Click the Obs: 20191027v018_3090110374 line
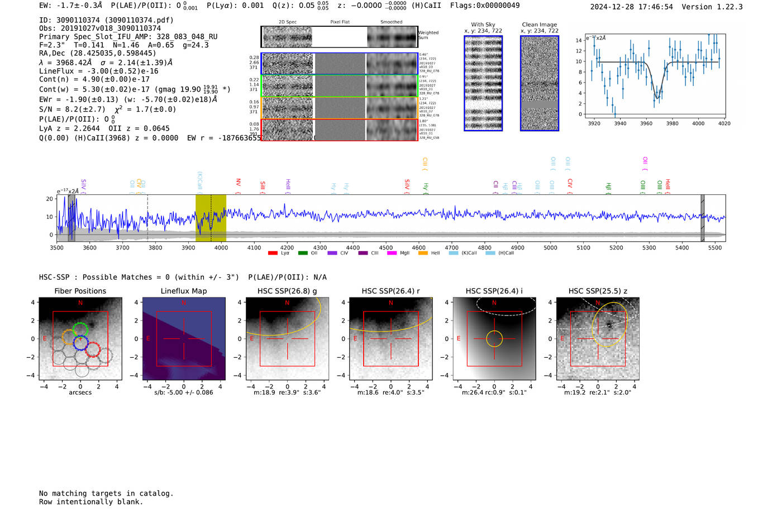Image resolution: width=782 pixels, height=532 pixels. [100, 28]
